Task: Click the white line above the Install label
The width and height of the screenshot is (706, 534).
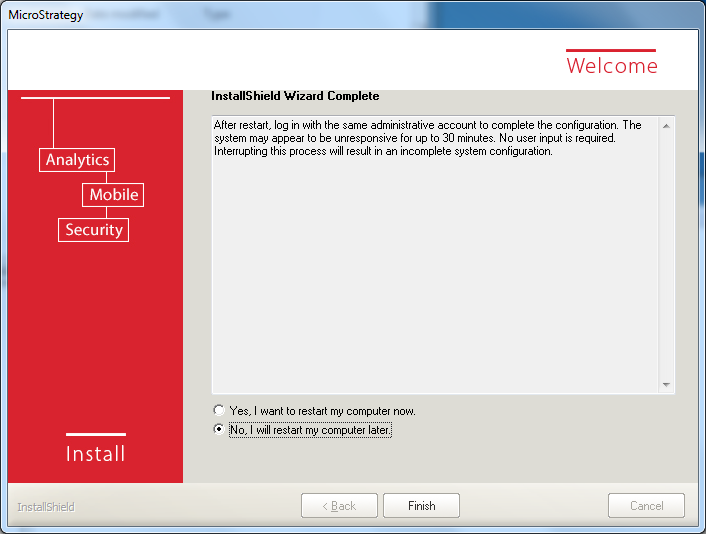Action: (96, 434)
